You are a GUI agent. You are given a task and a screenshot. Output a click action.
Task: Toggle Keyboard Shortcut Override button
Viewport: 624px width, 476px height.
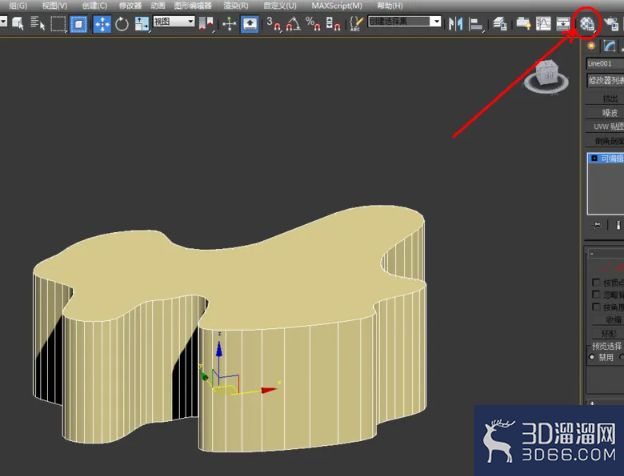(x=250, y=24)
